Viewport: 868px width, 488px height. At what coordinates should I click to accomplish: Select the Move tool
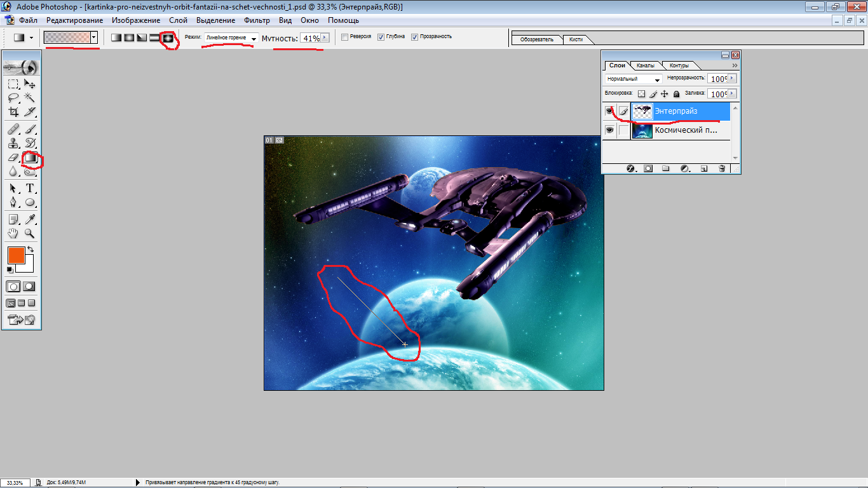coord(29,84)
